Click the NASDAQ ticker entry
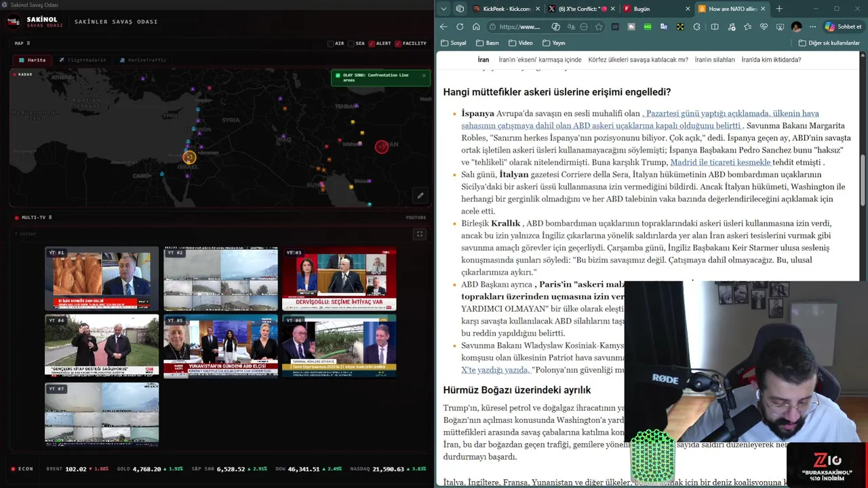 (388, 469)
